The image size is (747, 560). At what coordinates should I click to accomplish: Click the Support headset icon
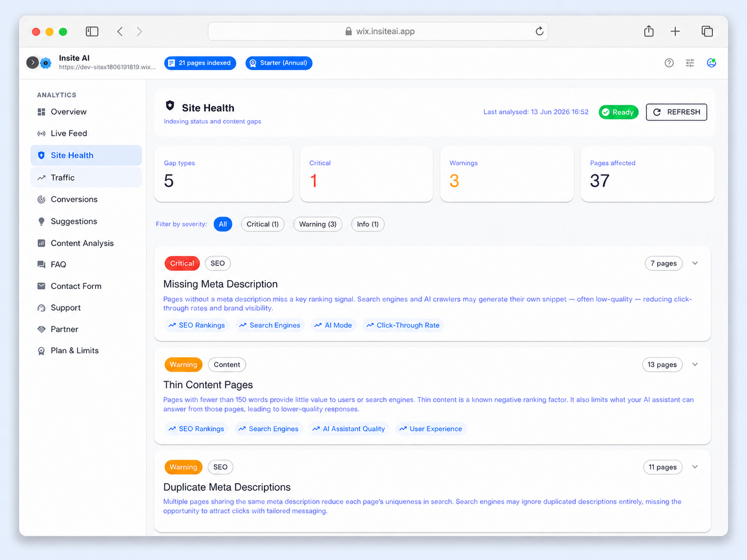(x=41, y=308)
